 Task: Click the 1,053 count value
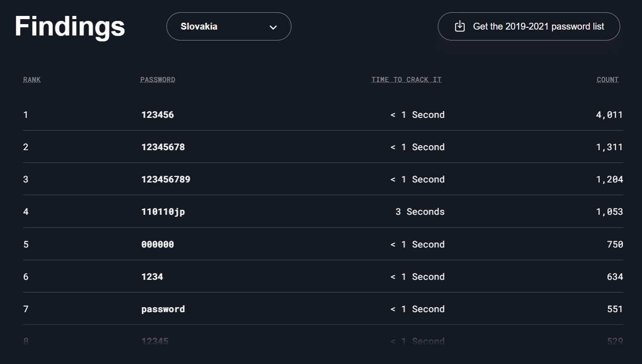click(609, 212)
